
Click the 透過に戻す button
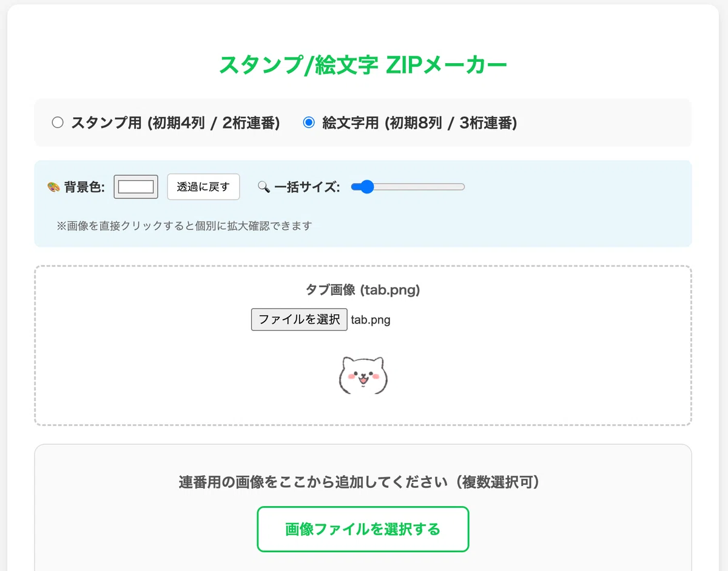tap(203, 187)
